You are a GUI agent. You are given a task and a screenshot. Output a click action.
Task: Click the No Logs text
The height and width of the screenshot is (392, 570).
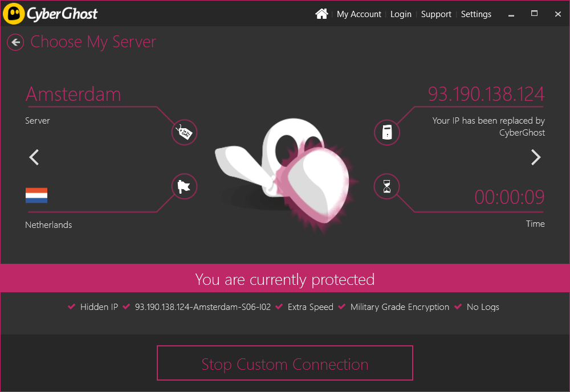tap(483, 307)
